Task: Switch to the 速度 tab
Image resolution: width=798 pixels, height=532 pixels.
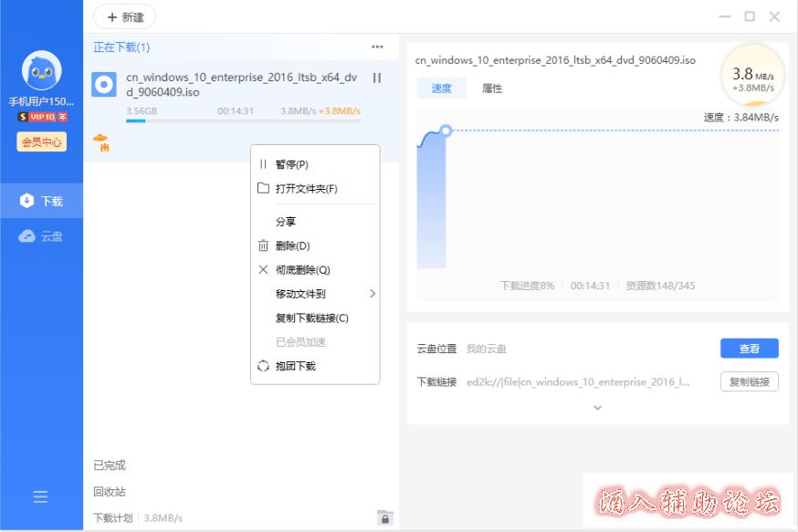Action: [x=441, y=88]
